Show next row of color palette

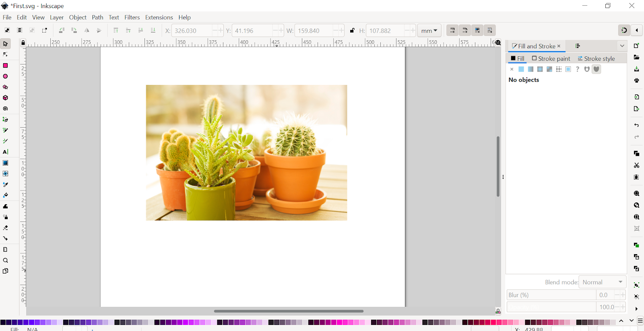click(632, 321)
